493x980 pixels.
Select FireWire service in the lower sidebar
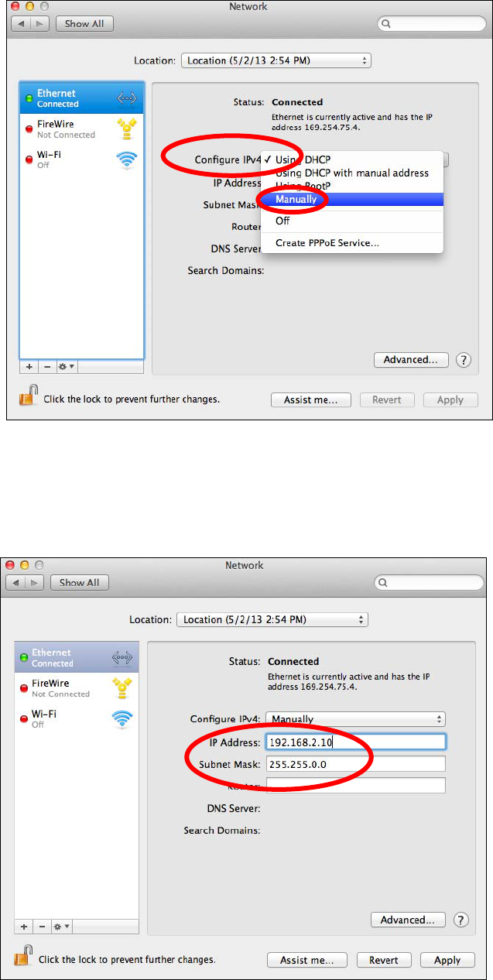click(x=77, y=688)
